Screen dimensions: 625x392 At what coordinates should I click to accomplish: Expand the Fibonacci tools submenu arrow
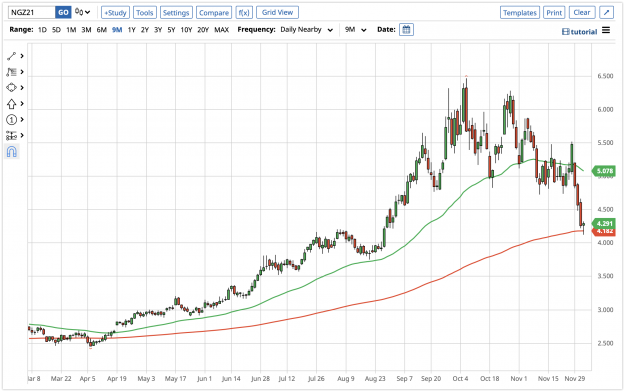22,72
